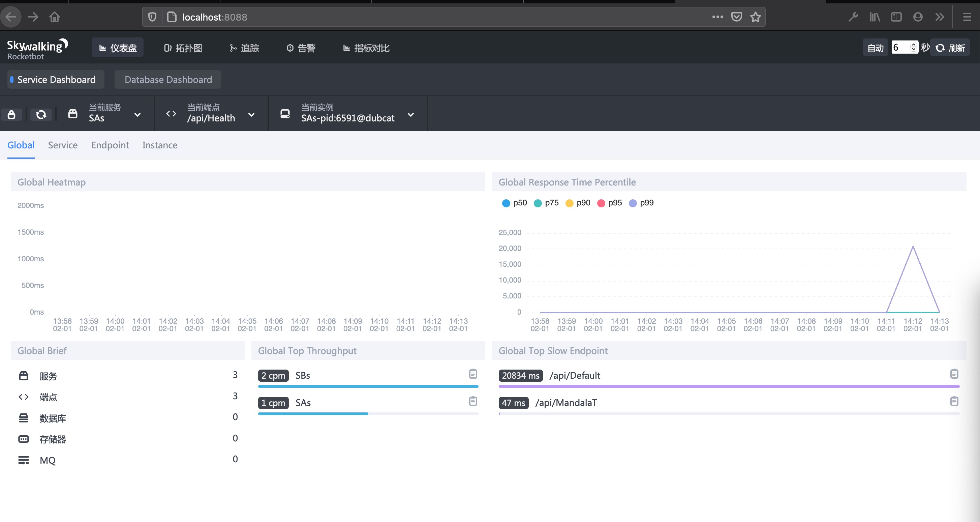Switch to Service tab
This screenshot has width=980, height=522.
(63, 145)
